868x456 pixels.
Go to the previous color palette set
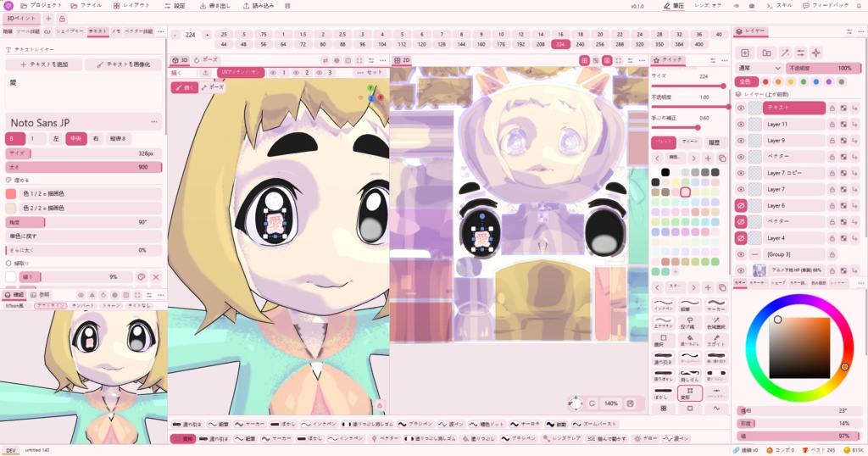[x=657, y=158]
